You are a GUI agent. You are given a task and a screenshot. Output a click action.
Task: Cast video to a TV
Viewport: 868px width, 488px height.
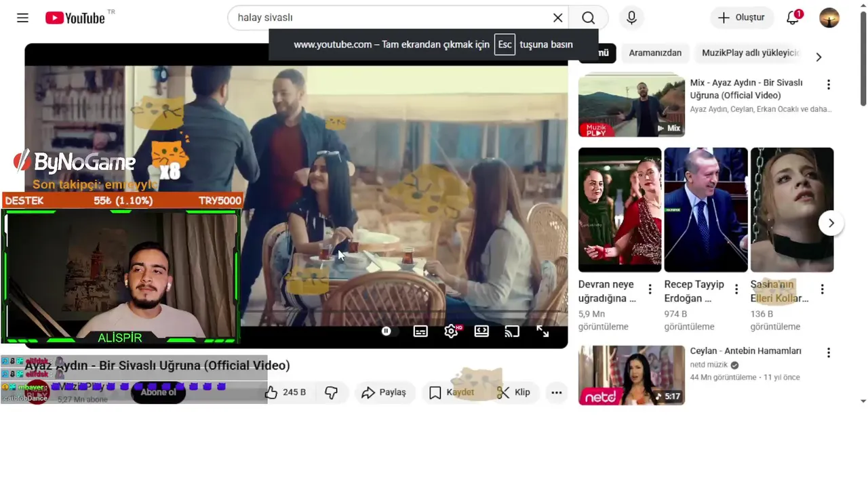512,331
